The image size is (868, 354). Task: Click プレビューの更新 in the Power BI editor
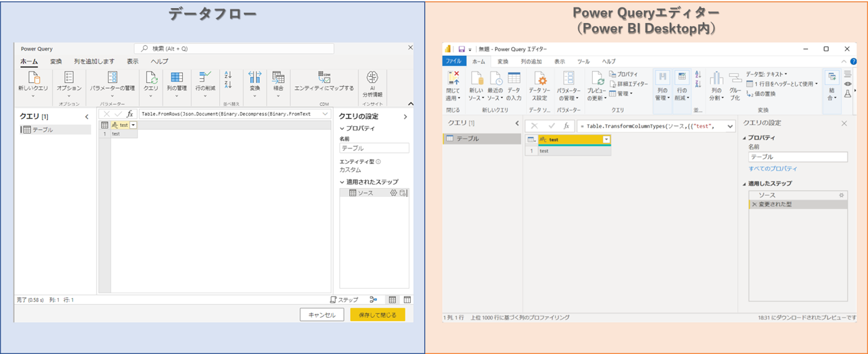[596, 86]
